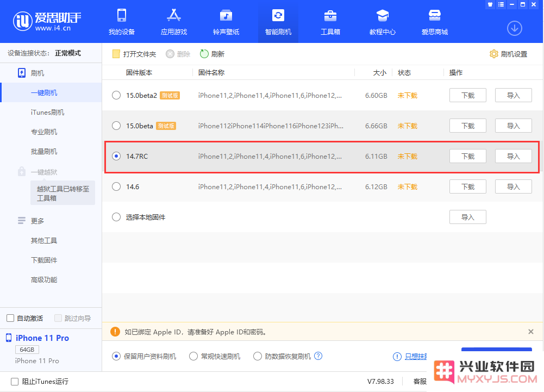This screenshot has width=544, height=392.
Task: Open the download manager circle arrow icon
Action: [x=515, y=28]
